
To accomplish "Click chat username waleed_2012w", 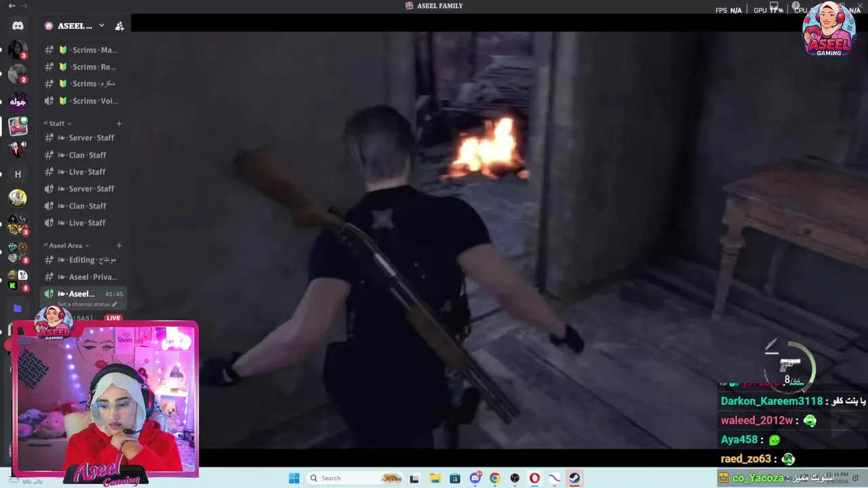I will click(757, 420).
